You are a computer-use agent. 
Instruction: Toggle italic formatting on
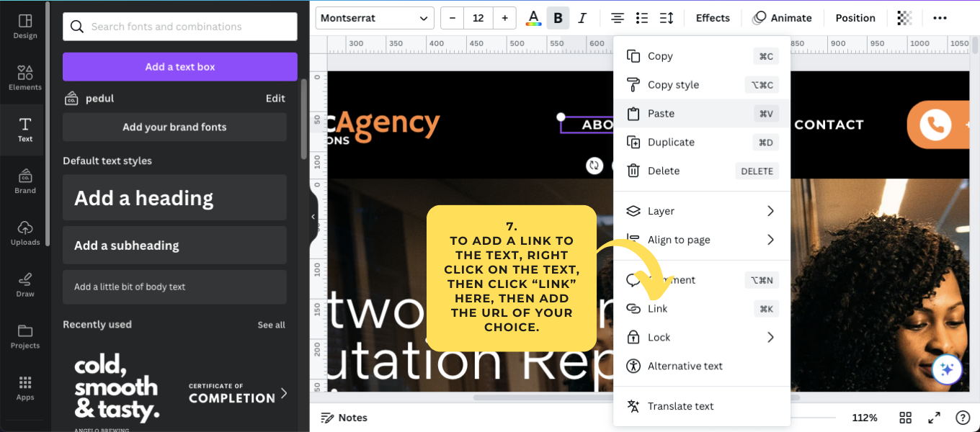582,17
